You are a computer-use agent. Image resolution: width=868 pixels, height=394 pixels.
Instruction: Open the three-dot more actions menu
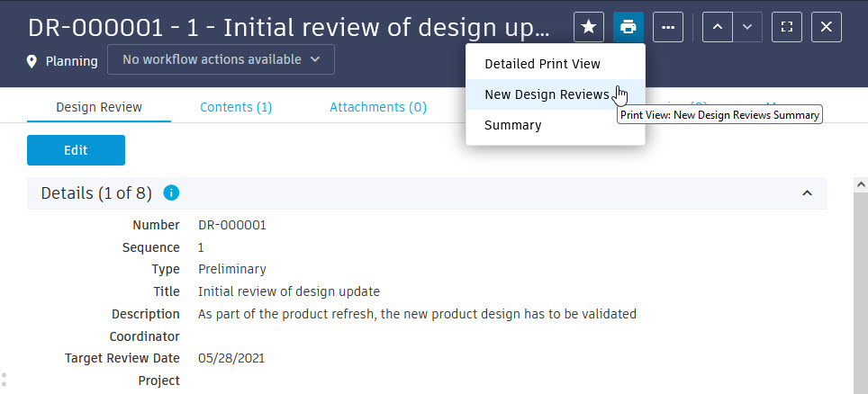pos(668,27)
